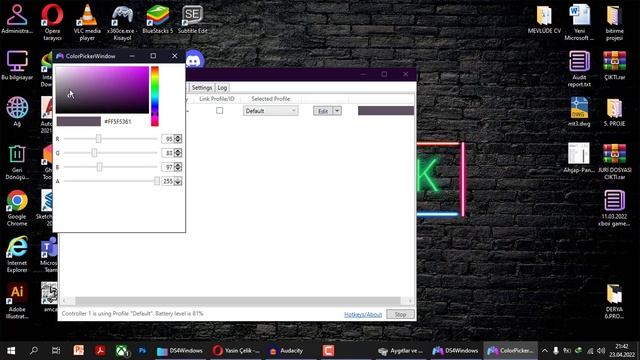640x360 pixels.
Task: Open the Opera tarayıcı desktop shortcut
Action: point(52,21)
